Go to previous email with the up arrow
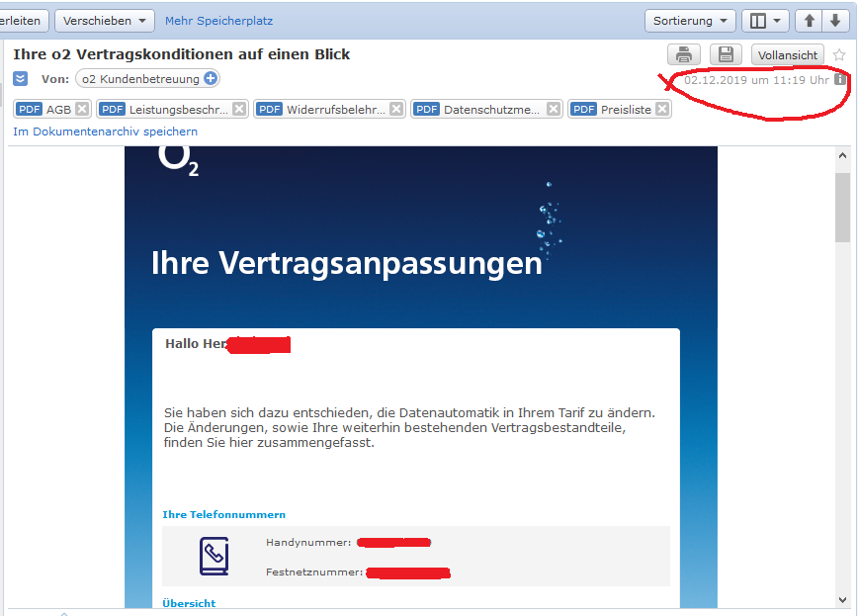 [x=810, y=21]
